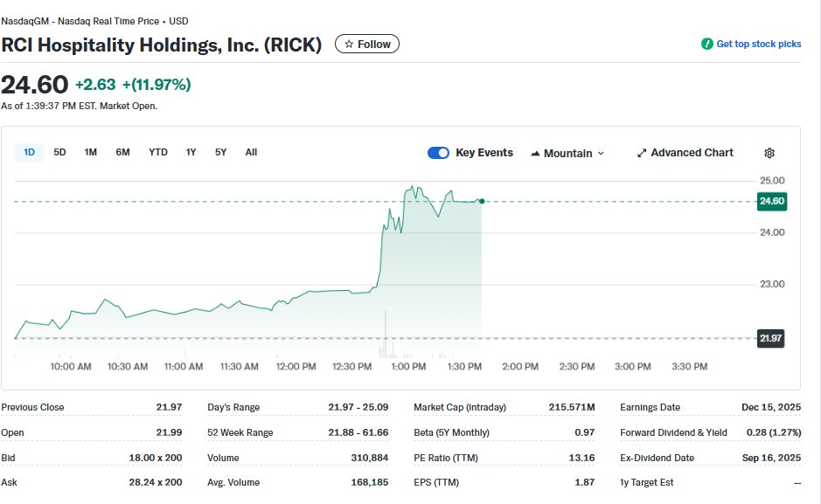Select the All time range tab
This screenshot has height=504, width=821.
[x=251, y=152]
